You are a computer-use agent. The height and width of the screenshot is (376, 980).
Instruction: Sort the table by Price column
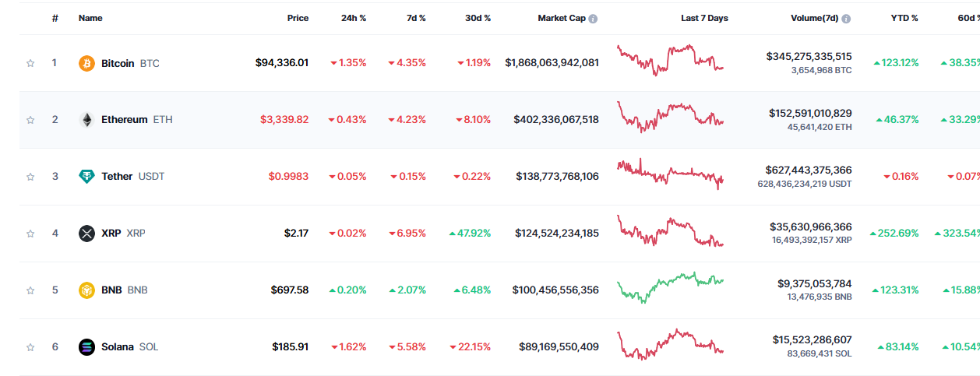click(x=298, y=18)
